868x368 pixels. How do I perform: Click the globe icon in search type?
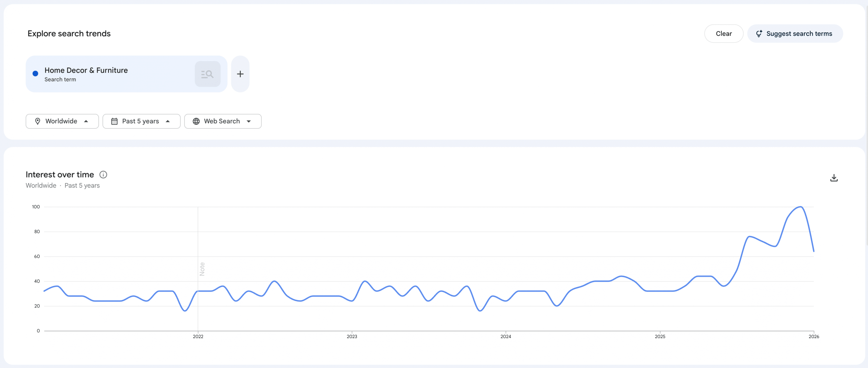coord(196,121)
